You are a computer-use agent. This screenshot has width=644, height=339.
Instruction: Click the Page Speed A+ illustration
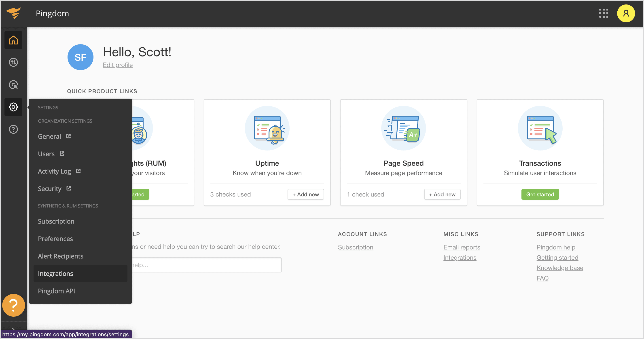(x=403, y=128)
